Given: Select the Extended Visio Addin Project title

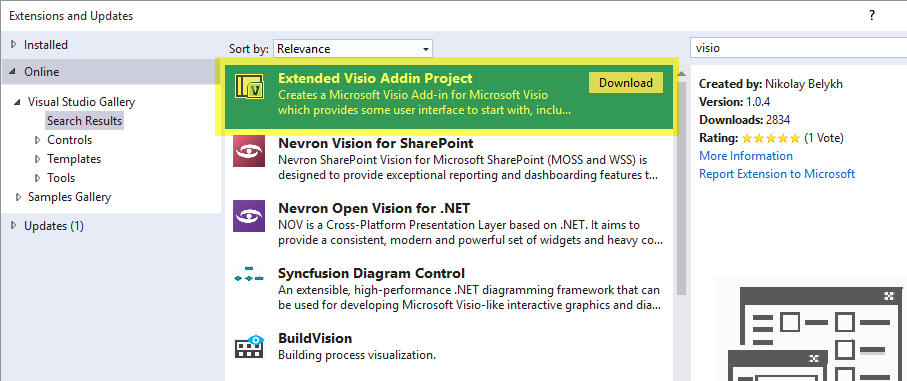Looking at the screenshot, I should click(375, 78).
